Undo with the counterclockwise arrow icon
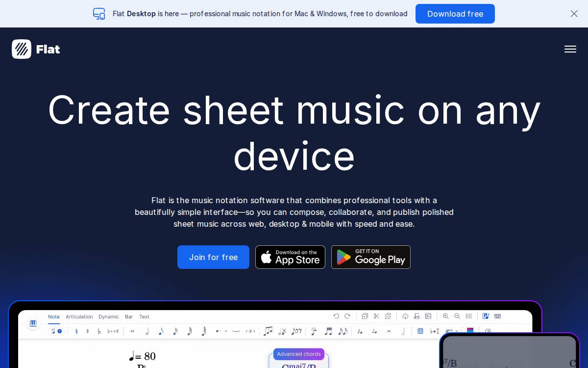This screenshot has width=588, height=368. pyautogui.click(x=336, y=316)
